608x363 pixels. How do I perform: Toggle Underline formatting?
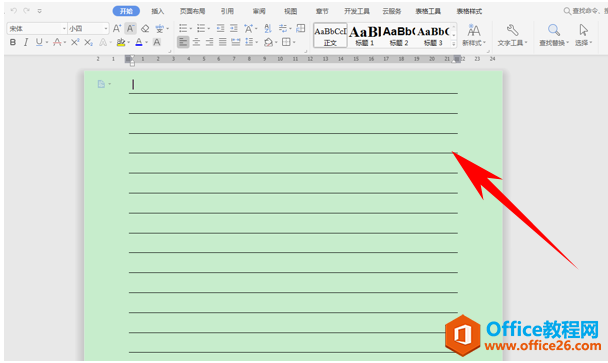(39, 42)
